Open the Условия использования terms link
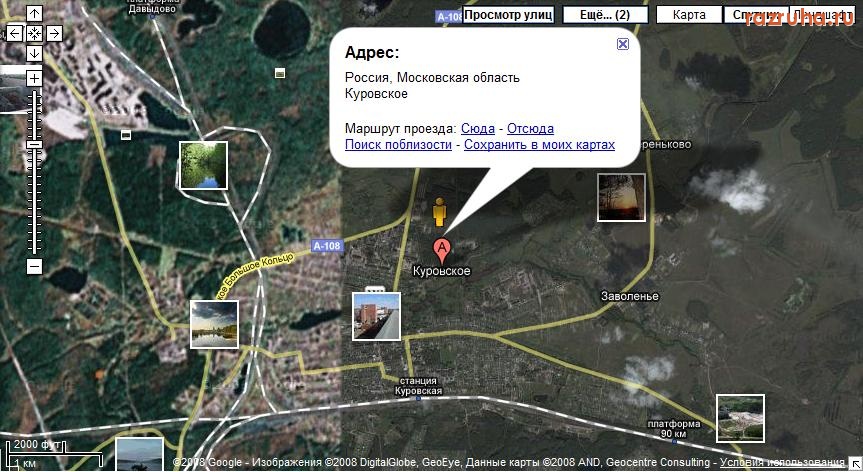The image size is (863, 472). 782,462
